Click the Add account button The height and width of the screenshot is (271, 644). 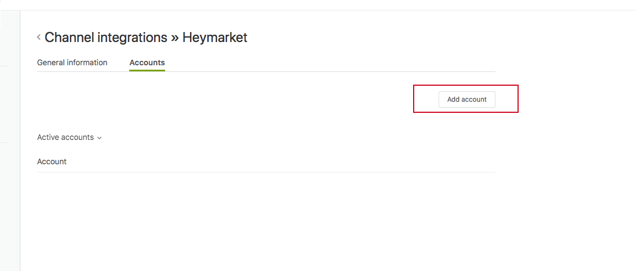tap(467, 100)
